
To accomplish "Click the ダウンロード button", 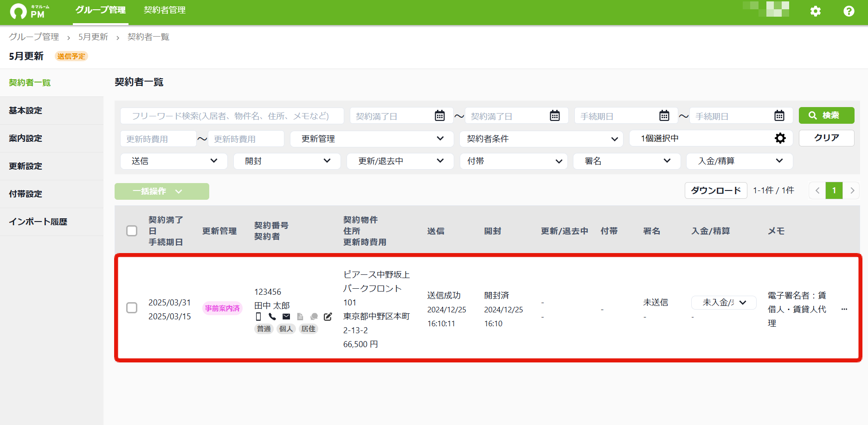I will (x=716, y=190).
